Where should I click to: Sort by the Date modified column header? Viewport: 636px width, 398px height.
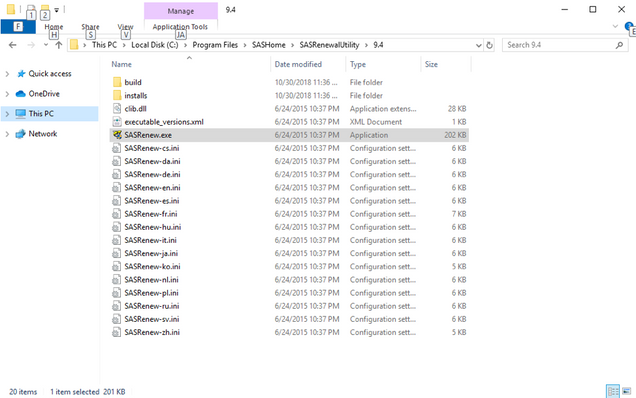(x=298, y=64)
